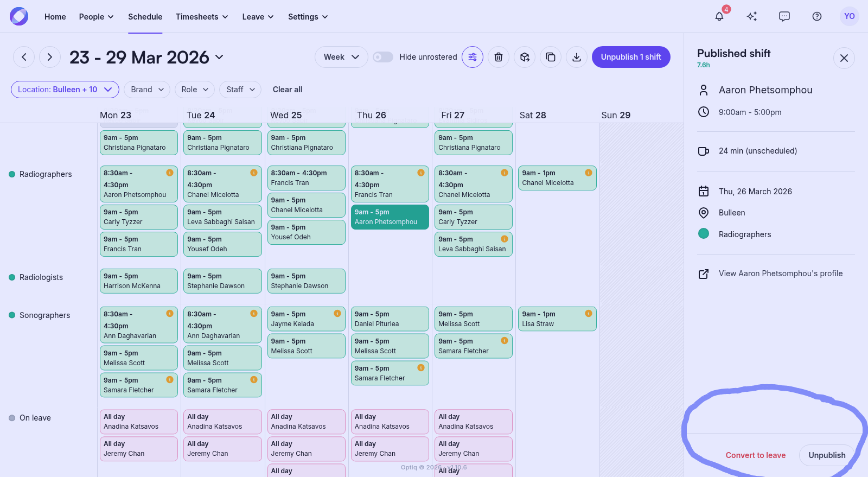Go to the previous week arrow
The height and width of the screenshot is (477, 868).
click(24, 57)
